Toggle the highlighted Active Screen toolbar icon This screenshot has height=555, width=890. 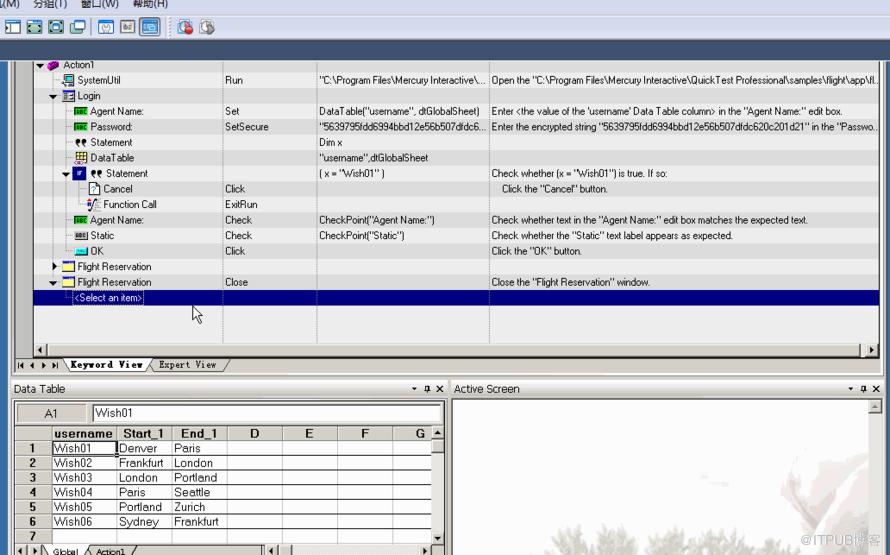pos(149,27)
